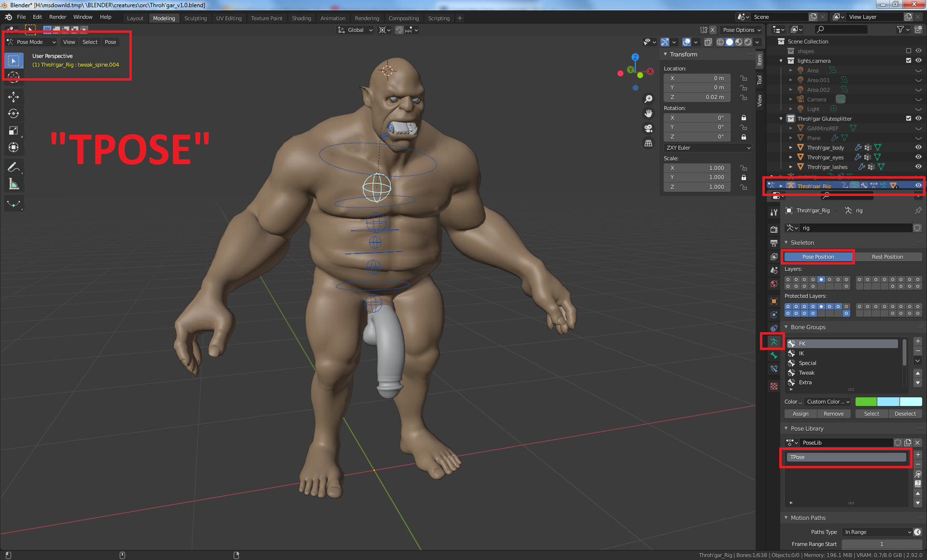The height and width of the screenshot is (560, 927).
Task: Activate the Select Box tool
Action: [14, 61]
